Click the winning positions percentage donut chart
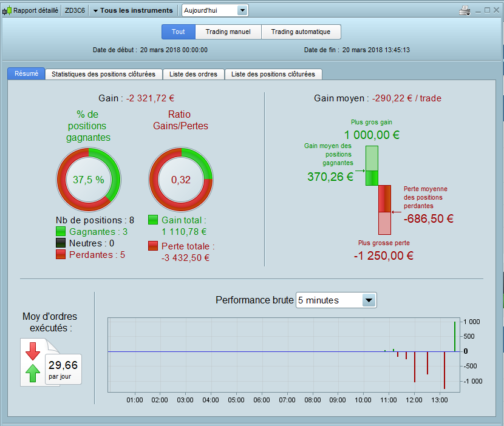The height and width of the screenshot is (426, 504). (x=89, y=179)
